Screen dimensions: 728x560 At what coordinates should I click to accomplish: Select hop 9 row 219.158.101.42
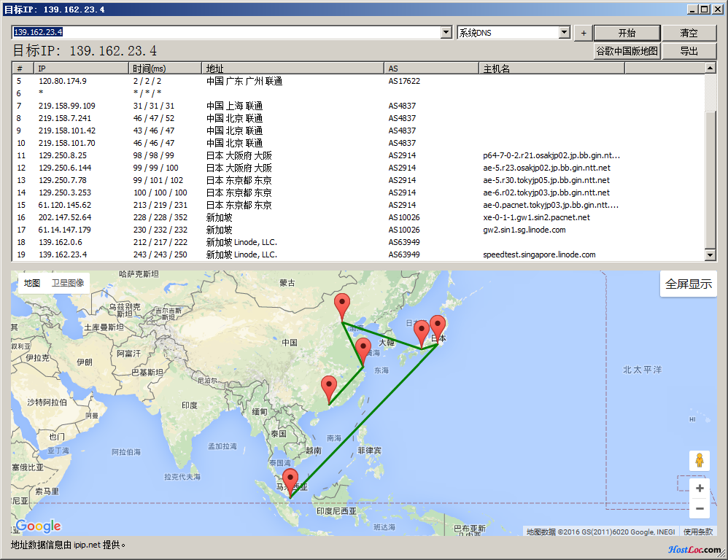[357, 131]
